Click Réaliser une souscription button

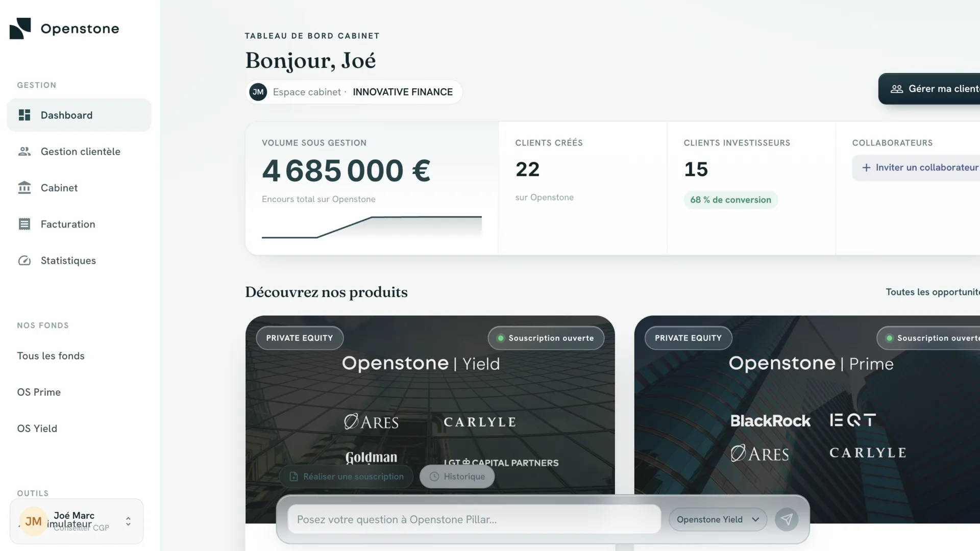[x=347, y=477]
